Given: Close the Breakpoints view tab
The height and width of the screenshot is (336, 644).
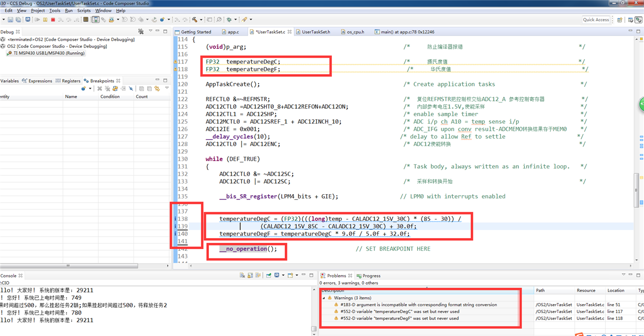Looking at the screenshot, I should [x=118, y=81].
